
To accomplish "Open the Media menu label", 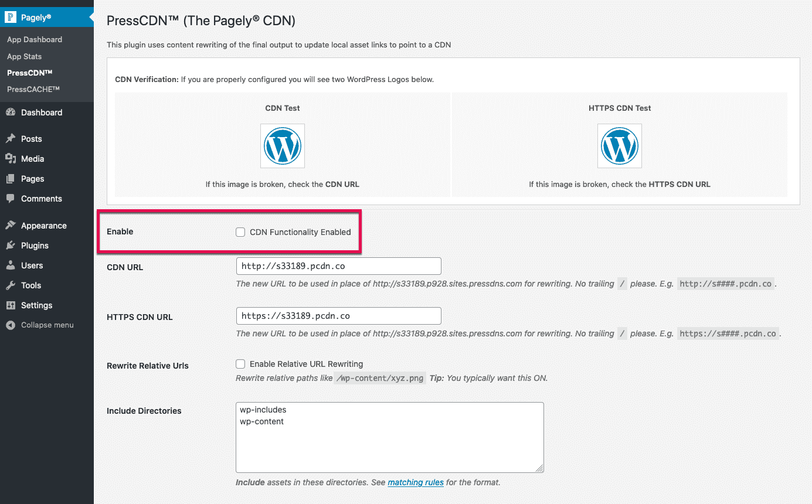I will (x=33, y=159).
